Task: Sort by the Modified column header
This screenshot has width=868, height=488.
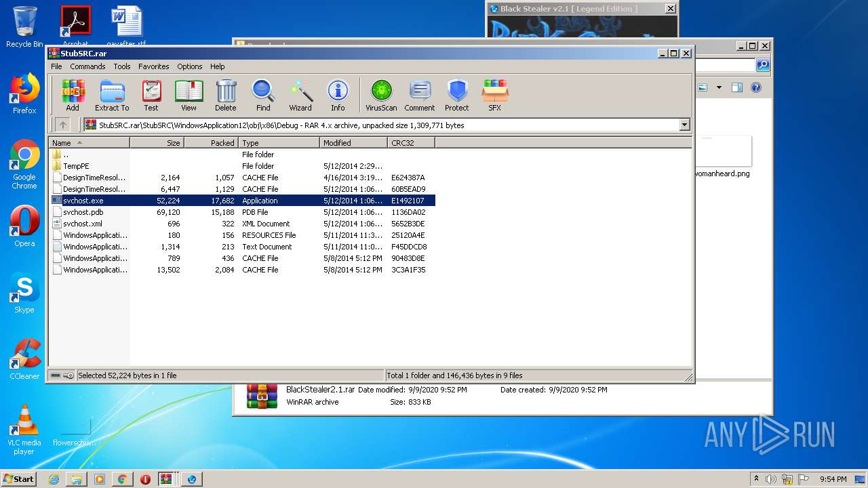Action: click(x=353, y=143)
